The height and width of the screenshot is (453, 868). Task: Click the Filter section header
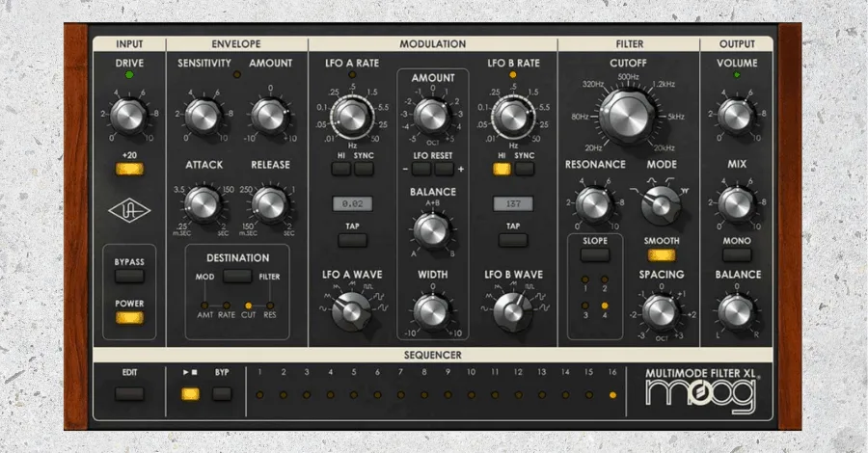[x=630, y=43]
